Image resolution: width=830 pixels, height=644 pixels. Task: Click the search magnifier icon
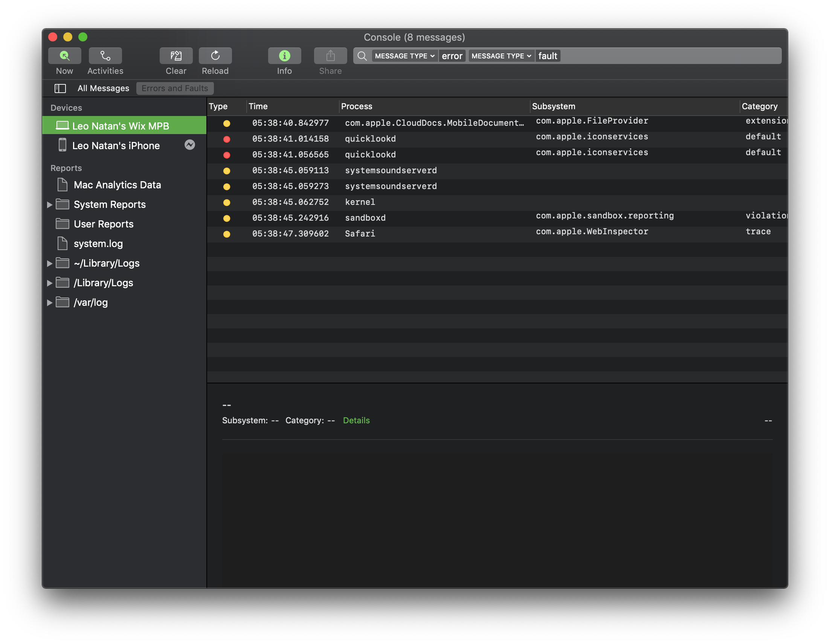click(362, 56)
